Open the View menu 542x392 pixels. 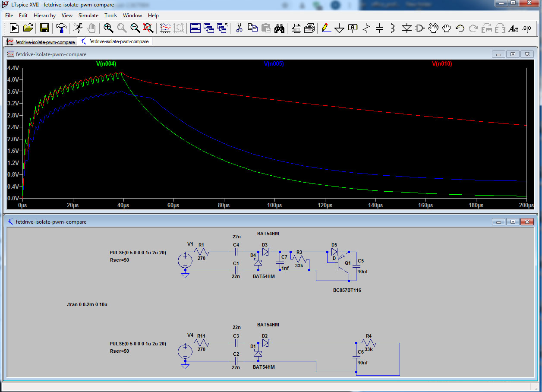point(67,16)
